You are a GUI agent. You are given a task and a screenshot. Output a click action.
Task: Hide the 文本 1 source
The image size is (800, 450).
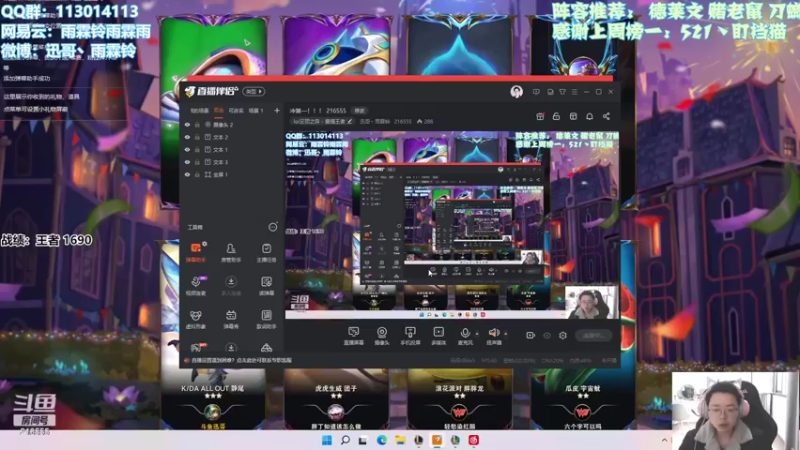click(187, 149)
